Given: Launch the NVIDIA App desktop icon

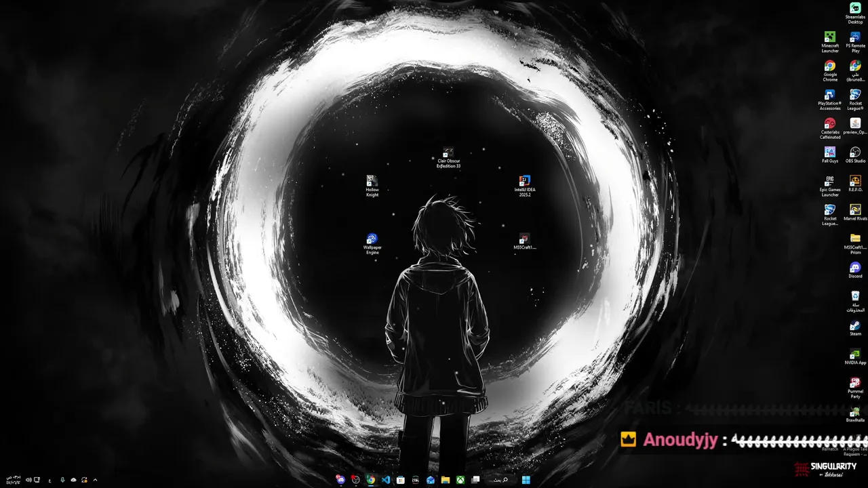Looking at the screenshot, I should coord(855,357).
